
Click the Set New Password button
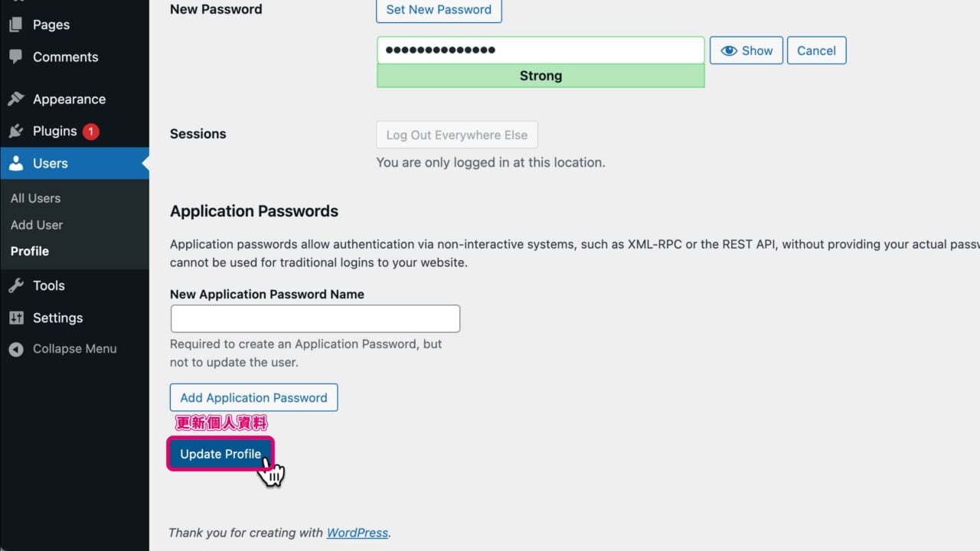(439, 10)
